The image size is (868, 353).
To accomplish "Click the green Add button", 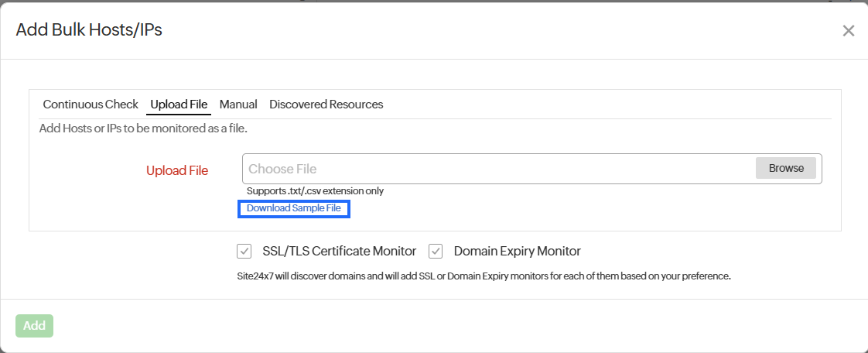I will click(34, 326).
